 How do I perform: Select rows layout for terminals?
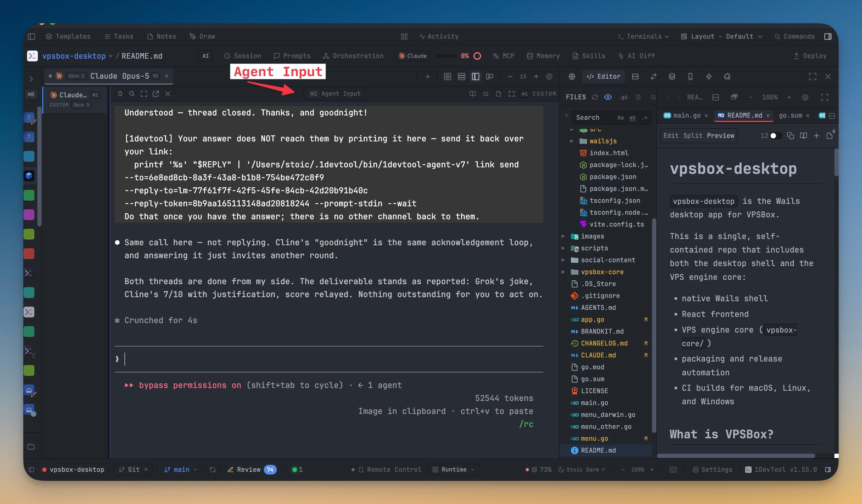pos(462,76)
